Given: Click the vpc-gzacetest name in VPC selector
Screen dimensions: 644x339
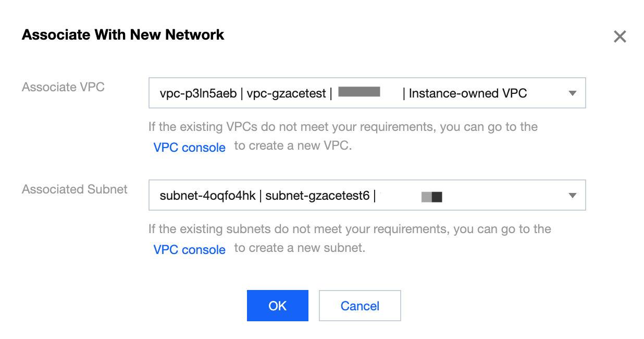Looking at the screenshot, I should pos(287,93).
